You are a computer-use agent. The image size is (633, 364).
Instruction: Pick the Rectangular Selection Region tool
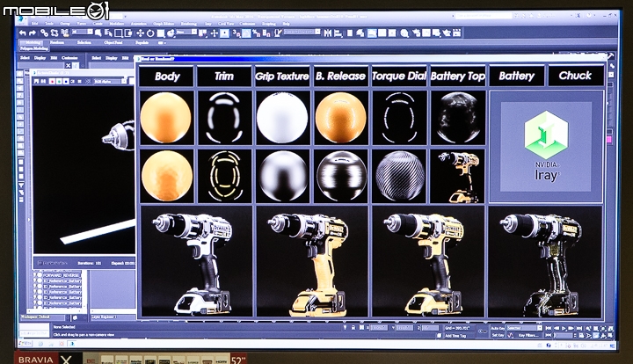pos(119,33)
